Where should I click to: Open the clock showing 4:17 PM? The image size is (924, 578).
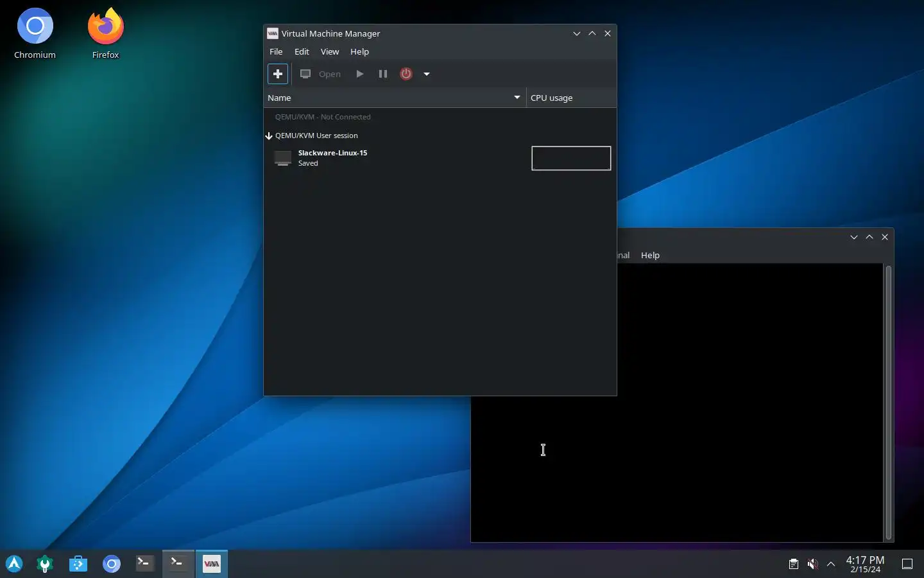tap(865, 564)
